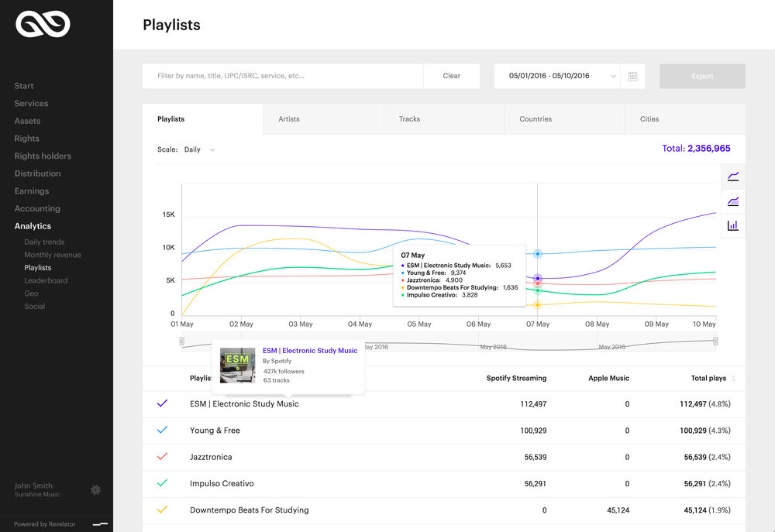
Task: Toggle Jazztronica series checkmark
Action: click(x=162, y=456)
